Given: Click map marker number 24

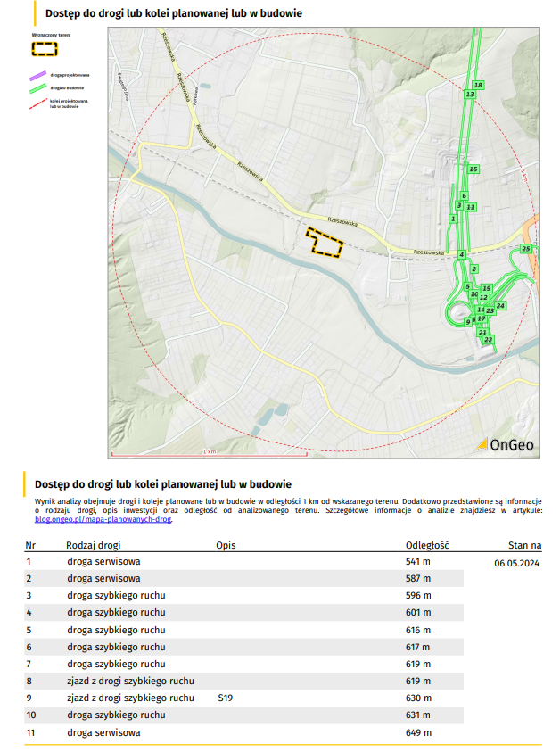Looking at the screenshot, I should (x=501, y=306).
